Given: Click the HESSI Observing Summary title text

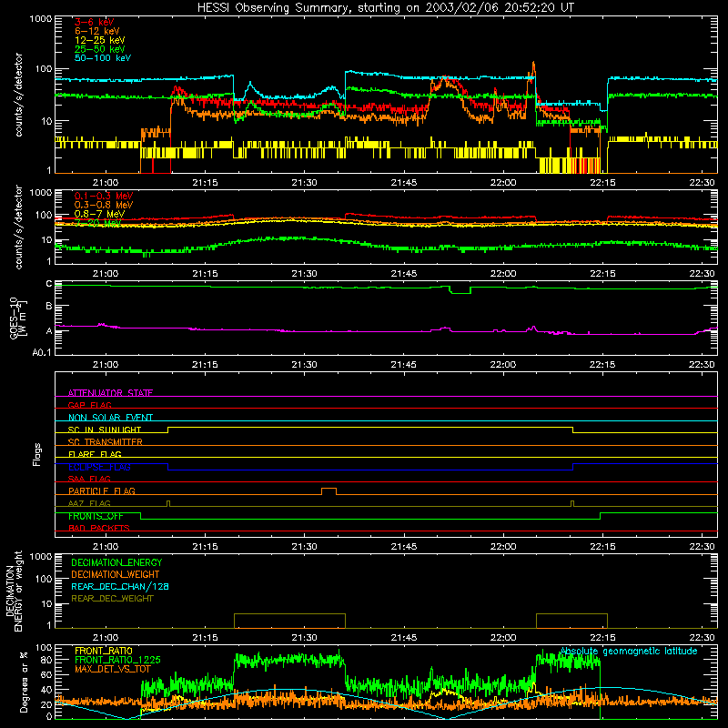Looking at the screenshot, I should pos(385,8).
